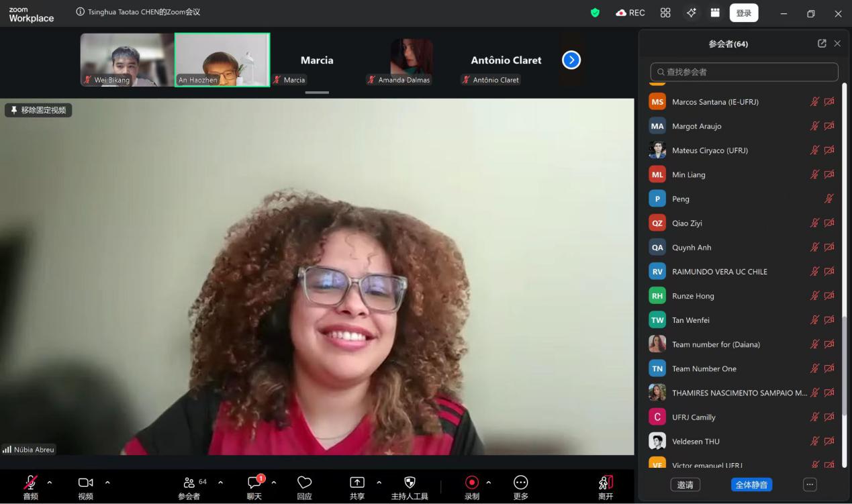Click the Mute All button
852x504 pixels.
(x=751, y=485)
